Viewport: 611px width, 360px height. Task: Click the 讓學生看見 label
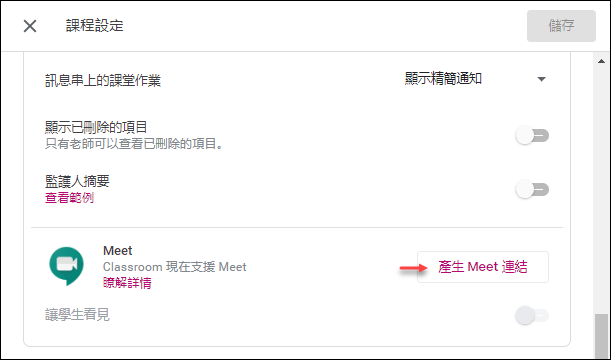click(x=77, y=314)
